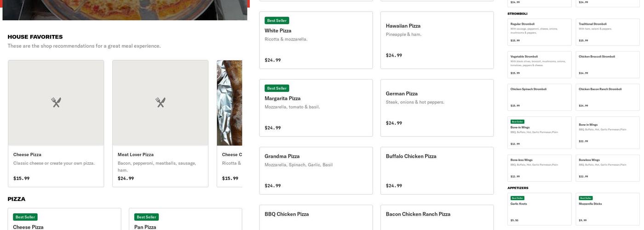This screenshot has height=230, width=644.
Task: Select the Hawaiian Pizza menu item
Action: (x=437, y=40)
